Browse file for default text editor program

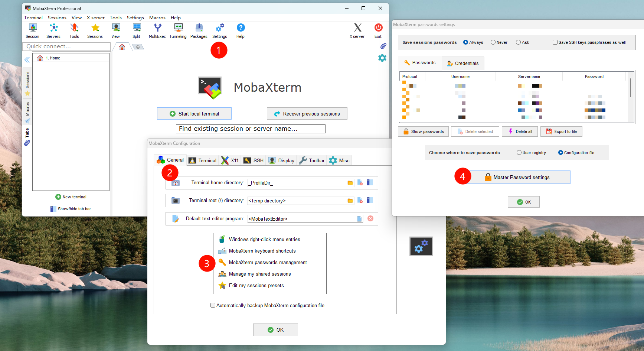[359, 219]
